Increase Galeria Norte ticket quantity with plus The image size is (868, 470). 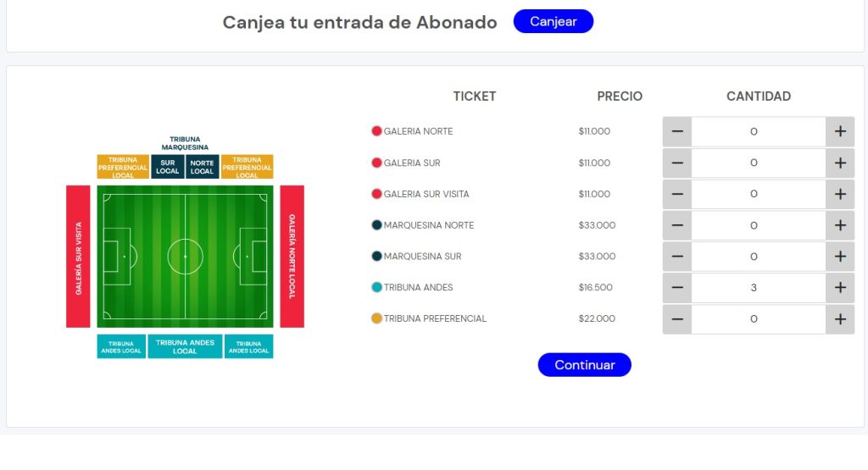point(840,131)
